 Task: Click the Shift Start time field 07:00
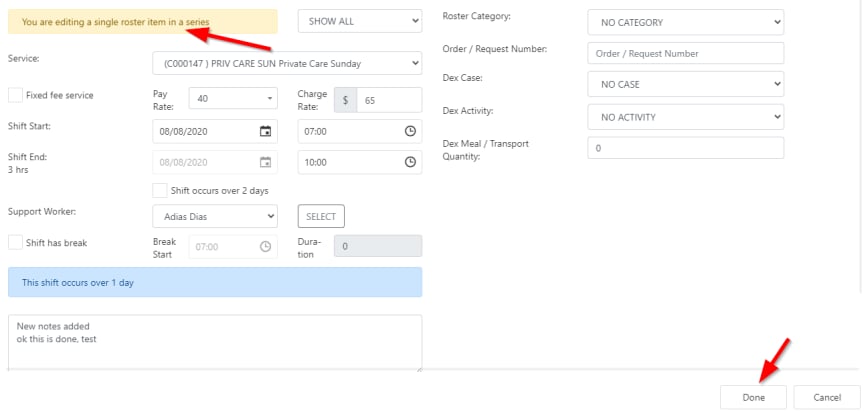(x=360, y=132)
